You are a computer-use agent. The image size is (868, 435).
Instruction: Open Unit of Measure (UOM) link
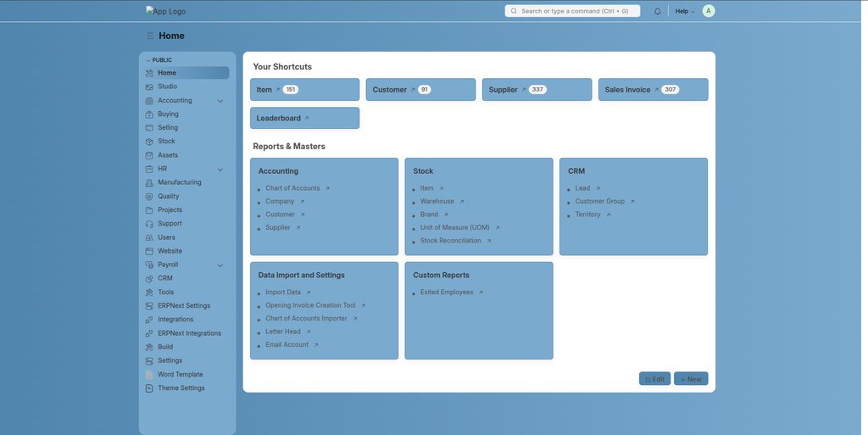click(455, 227)
